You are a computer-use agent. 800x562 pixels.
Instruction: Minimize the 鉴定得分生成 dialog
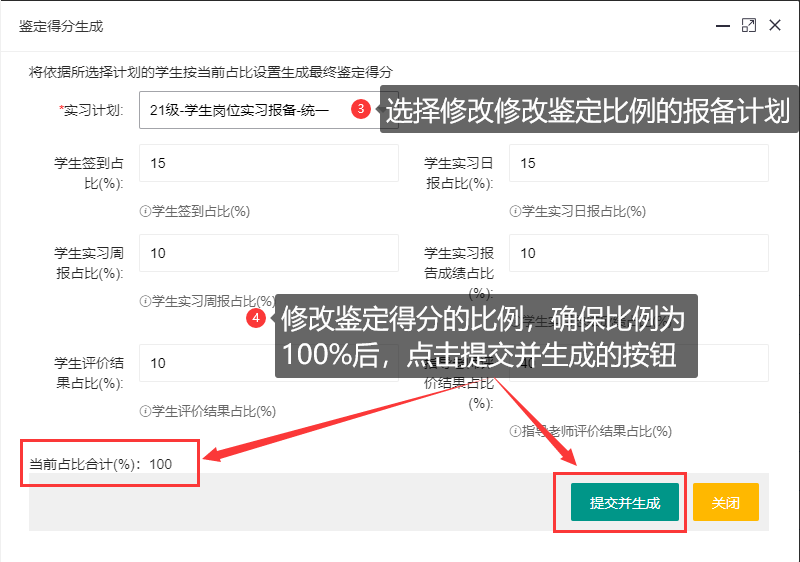pyautogui.click(x=722, y=26)
